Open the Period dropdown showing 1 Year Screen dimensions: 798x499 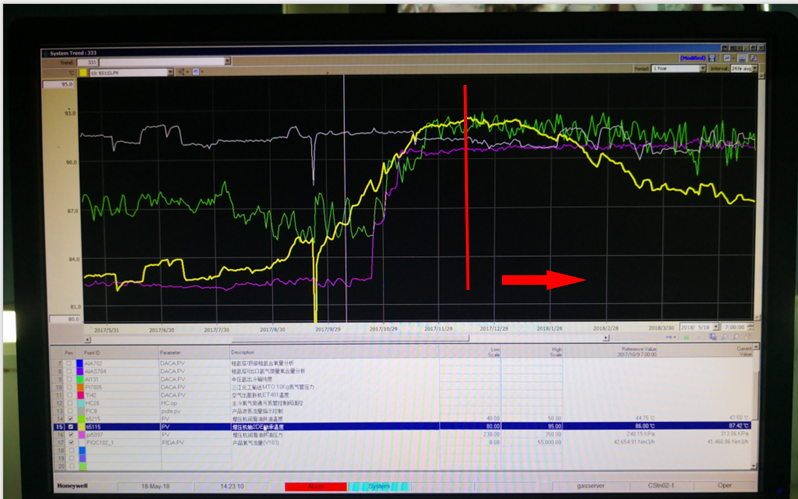pyautogui.click(x=674, y=69)
